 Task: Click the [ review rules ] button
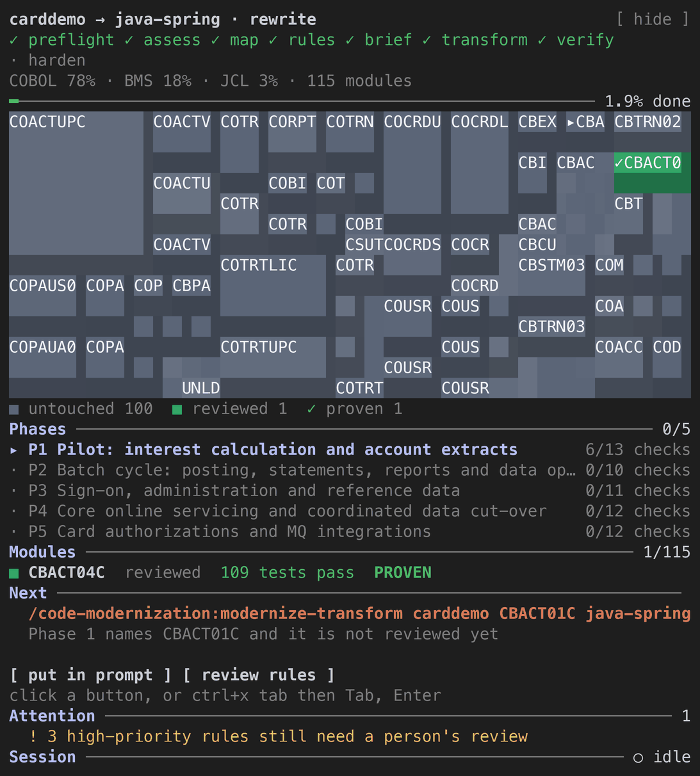259,675
